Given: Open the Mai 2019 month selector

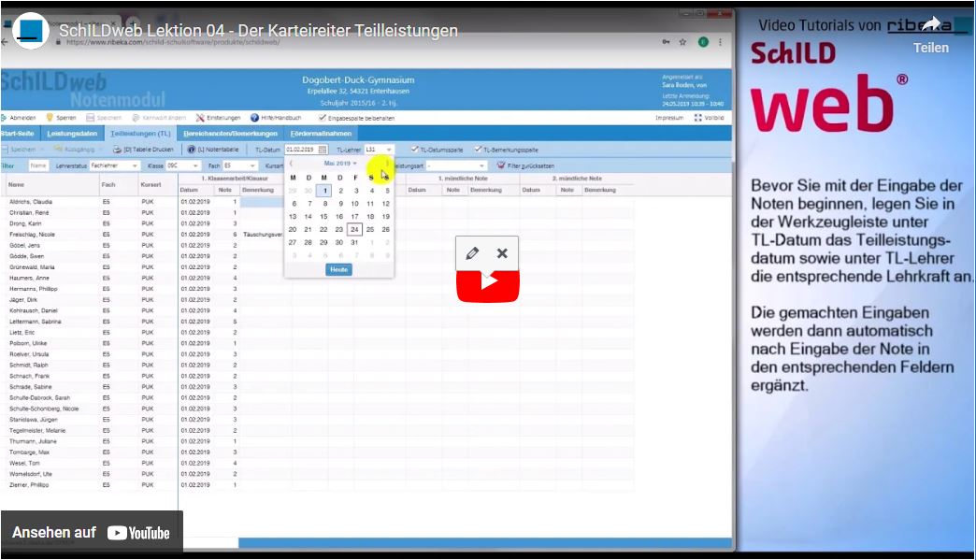Looking at the screenshot, I should coord(340,164).
